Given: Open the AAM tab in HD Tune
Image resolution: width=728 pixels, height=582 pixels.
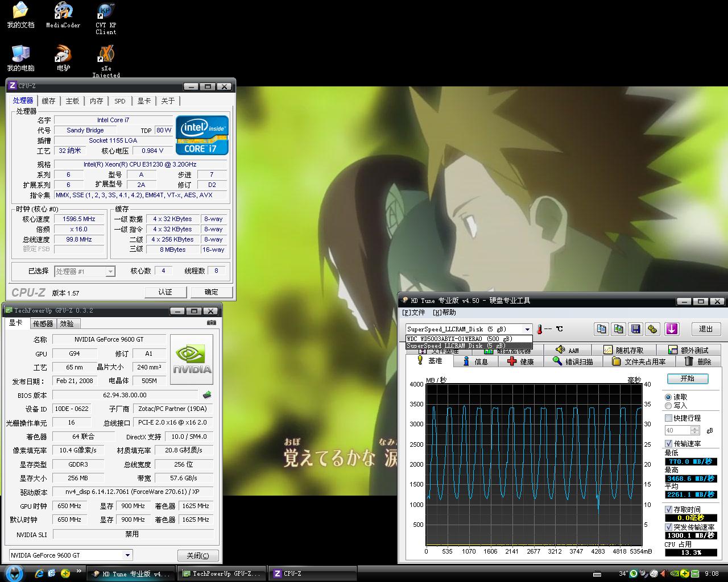Looking at the screenshot, I should click(568, 350).
